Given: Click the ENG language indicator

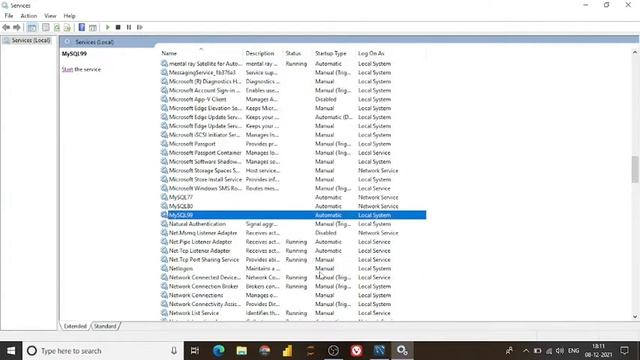Looking at the screenshot, I should point(573,351).
